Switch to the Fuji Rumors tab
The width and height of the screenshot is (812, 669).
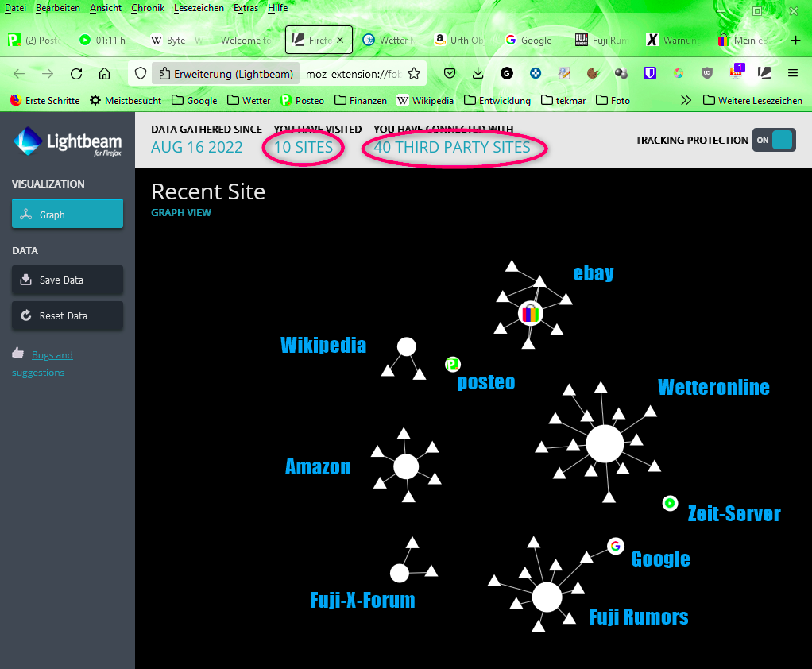[591, 40]
